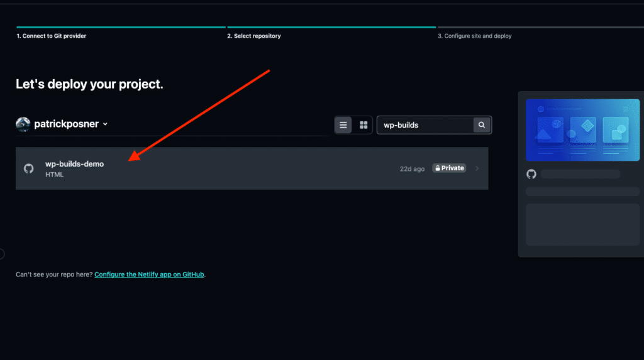Viewport: 644px width, 360px height.
Task: Click the Let's deploy your project heading
Action: click(x=89, y=84)
